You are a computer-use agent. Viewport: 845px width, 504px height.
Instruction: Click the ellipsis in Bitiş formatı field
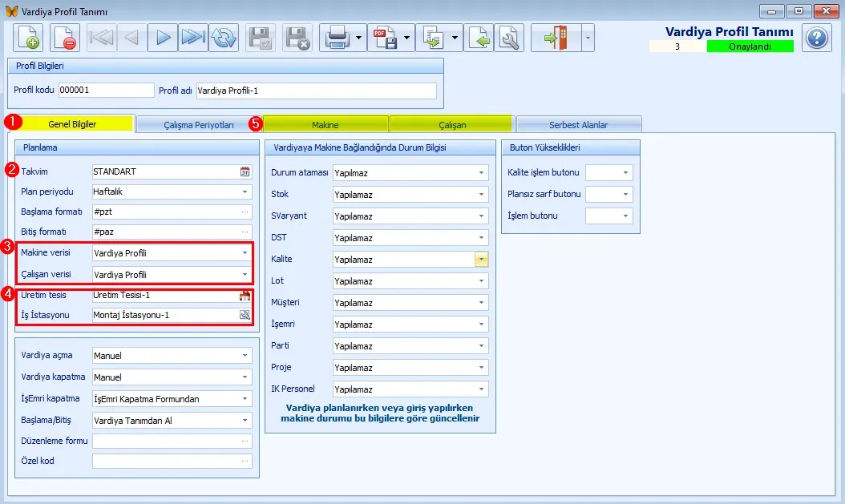click(x=245, y=232)
